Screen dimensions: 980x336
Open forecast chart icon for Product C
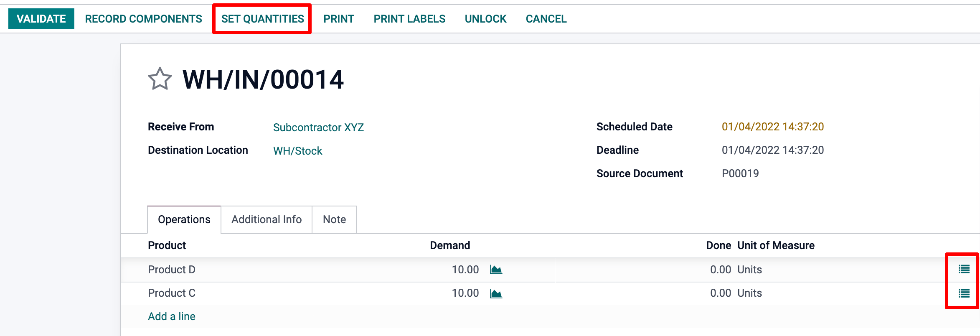(496, 293)
